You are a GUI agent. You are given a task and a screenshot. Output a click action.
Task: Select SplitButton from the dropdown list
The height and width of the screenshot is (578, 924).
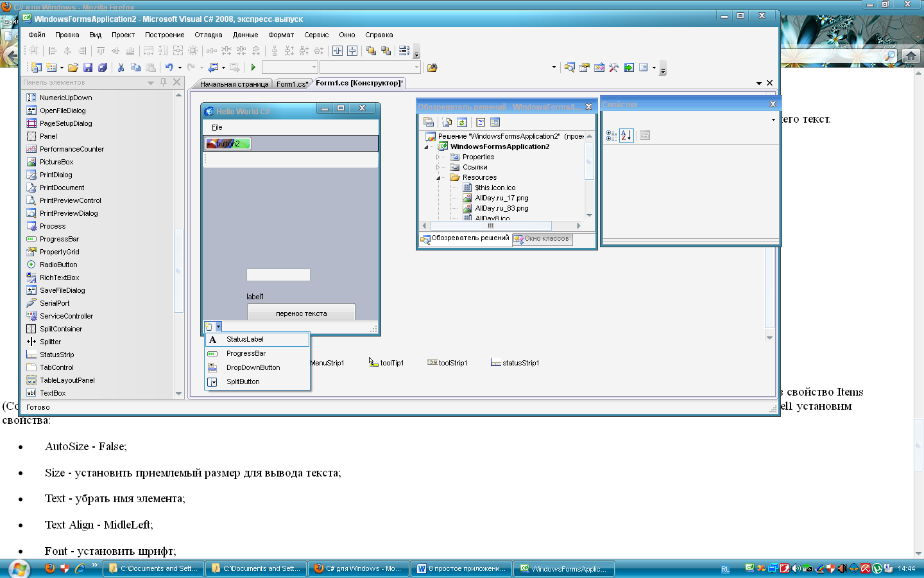coord(257,381)
